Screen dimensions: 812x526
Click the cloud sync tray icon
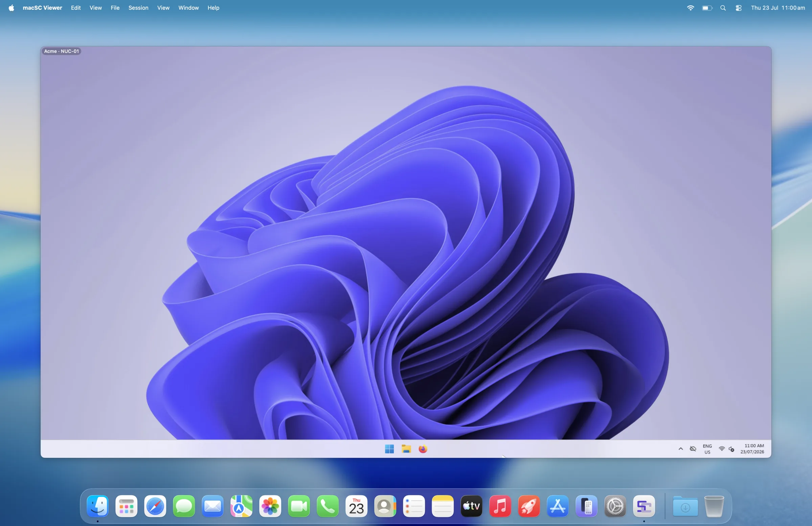coord(693,449)
